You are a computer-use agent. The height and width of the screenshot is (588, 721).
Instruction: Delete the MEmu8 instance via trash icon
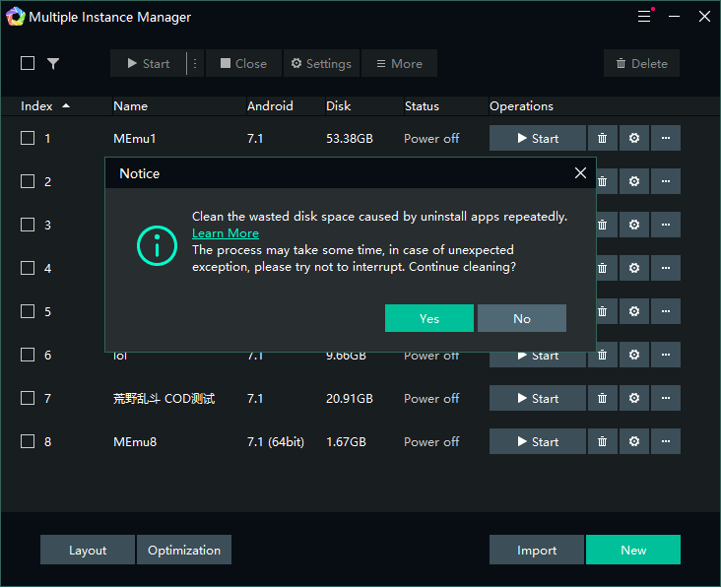[602, 442]
